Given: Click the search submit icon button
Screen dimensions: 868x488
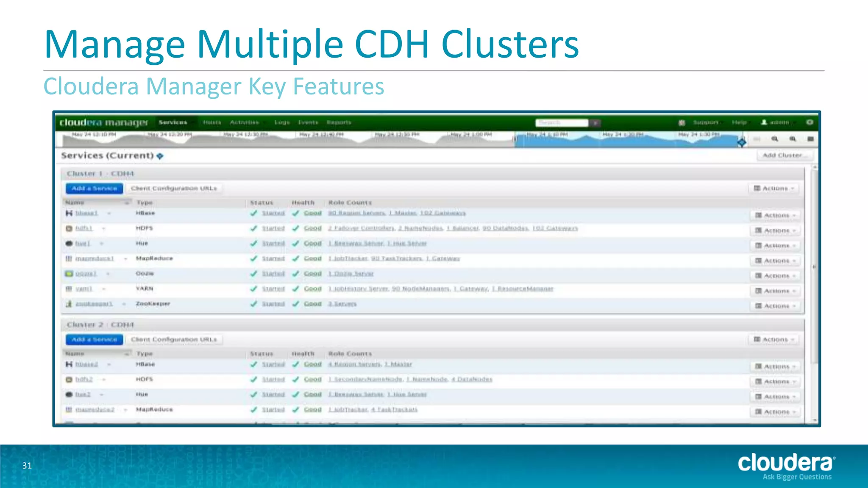Looking at the screenshot, I should (x=595, y=123).
